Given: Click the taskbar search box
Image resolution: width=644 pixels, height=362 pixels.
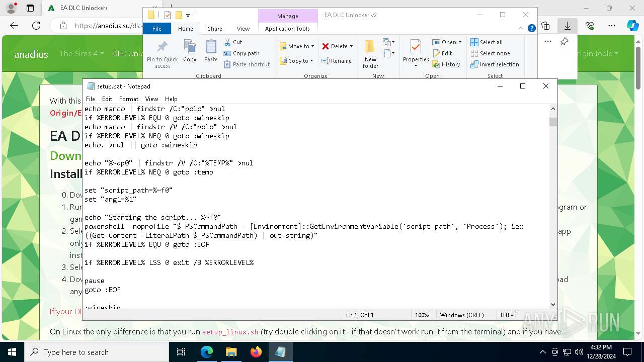Looking at the screenshot, I should point(97,352).
